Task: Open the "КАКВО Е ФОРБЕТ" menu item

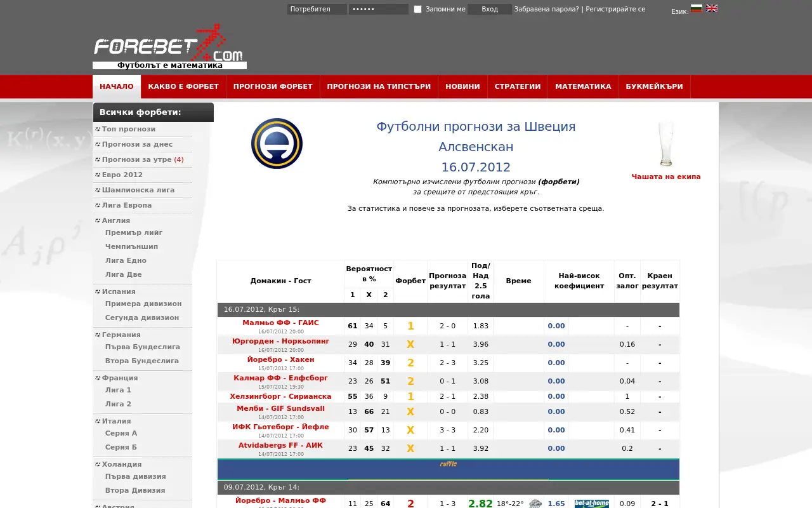Action: (183, 87)
